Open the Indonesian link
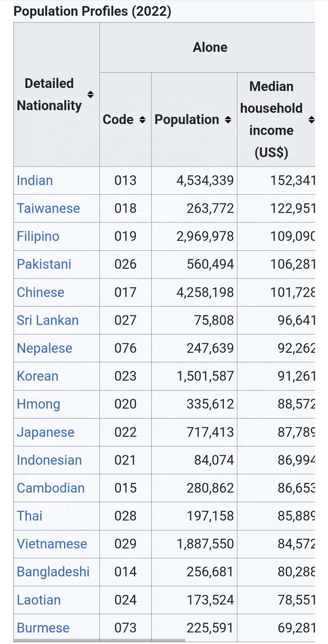Screen dimensions: 328x644 50,460
